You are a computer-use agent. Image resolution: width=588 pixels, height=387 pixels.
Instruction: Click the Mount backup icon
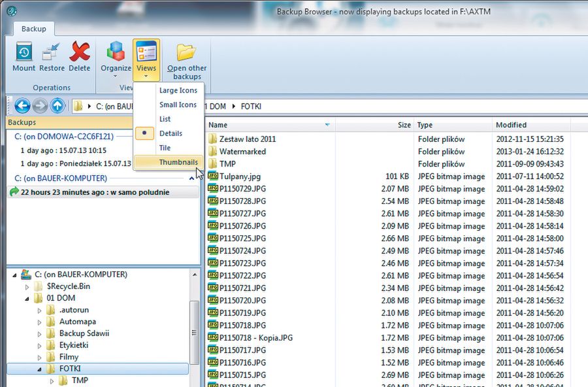point(24,56)
